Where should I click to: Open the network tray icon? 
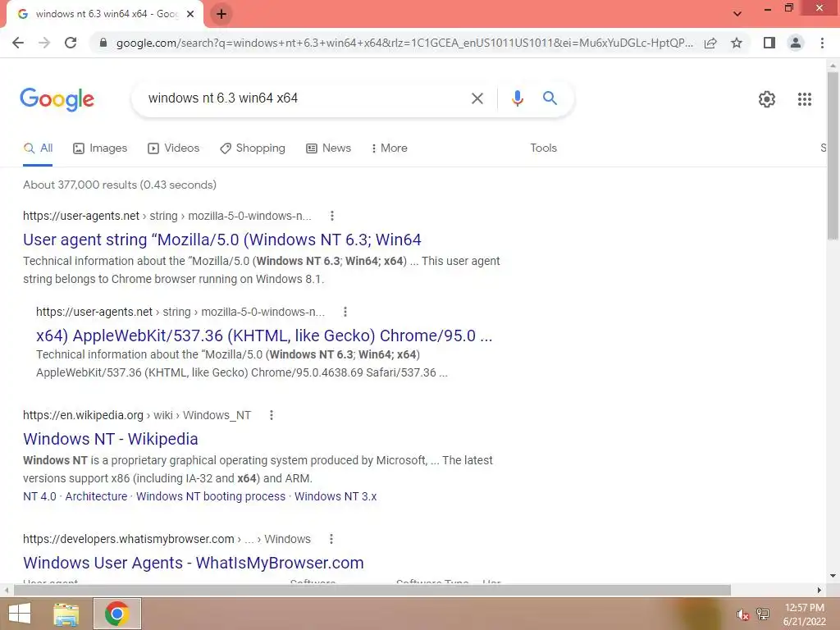click(763, 614)
